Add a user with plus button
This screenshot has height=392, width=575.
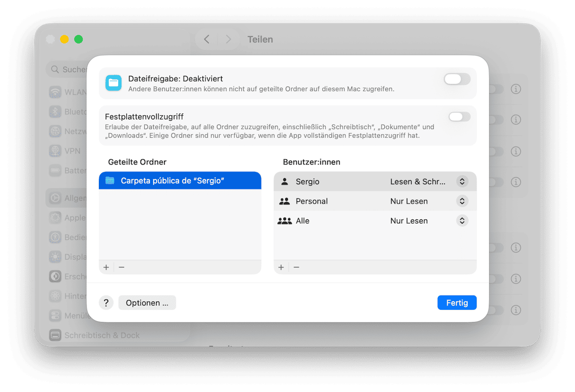pos(281,267)
